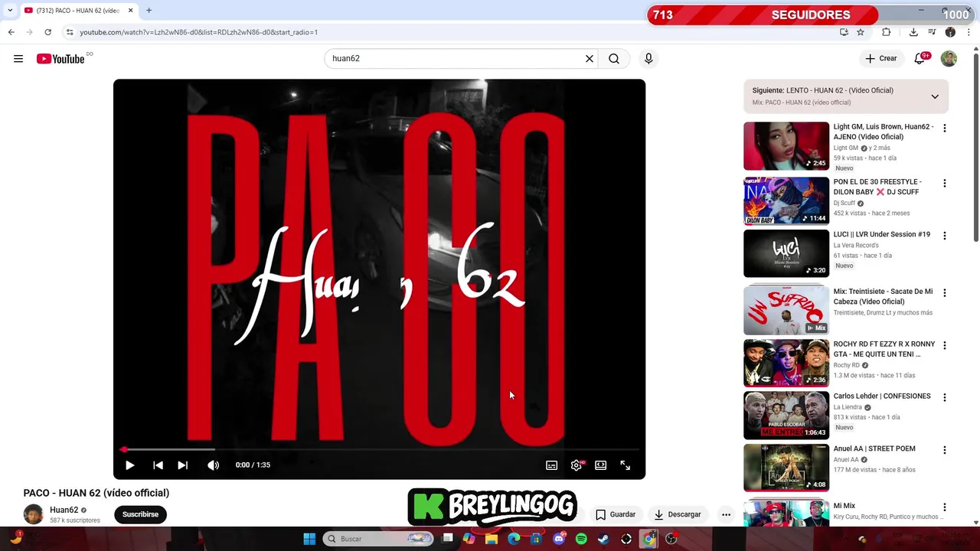
Task: Open Chrome downloads icon
Action: tap(913, 32)
